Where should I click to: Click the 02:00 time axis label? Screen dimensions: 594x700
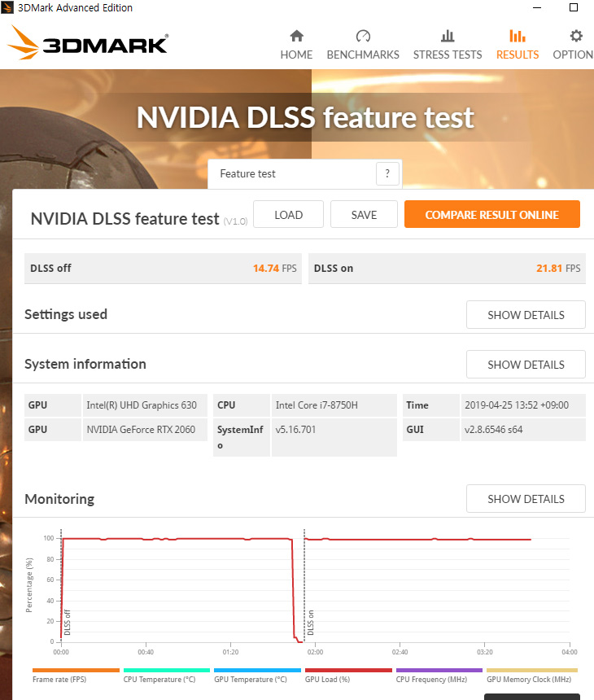pyautogui.click(x=315, y=652)
